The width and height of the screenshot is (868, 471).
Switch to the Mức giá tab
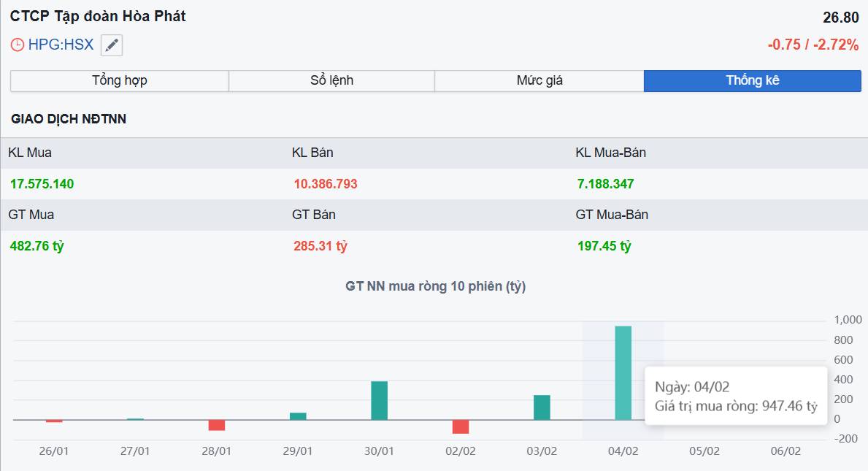click(539, 81)
